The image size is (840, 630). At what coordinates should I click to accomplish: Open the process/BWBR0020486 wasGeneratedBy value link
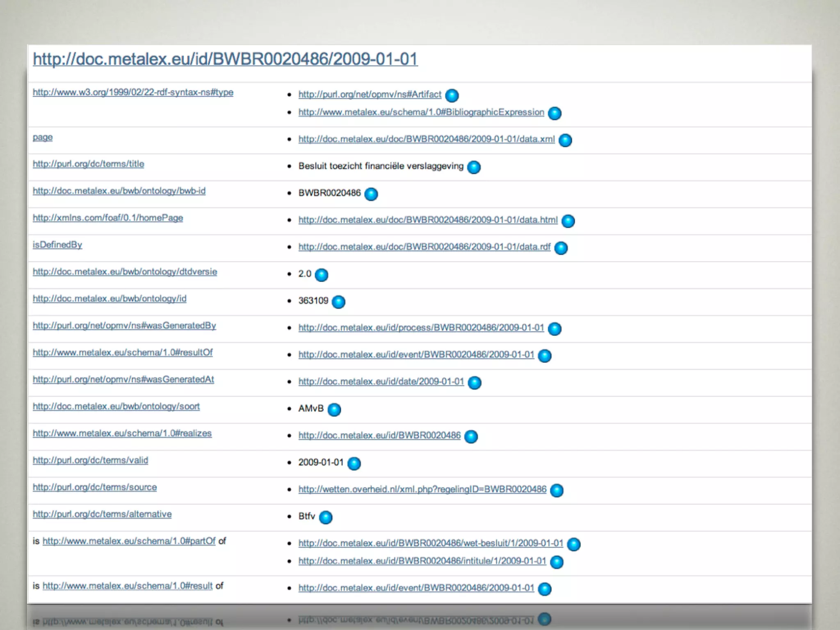coord(421,328)
